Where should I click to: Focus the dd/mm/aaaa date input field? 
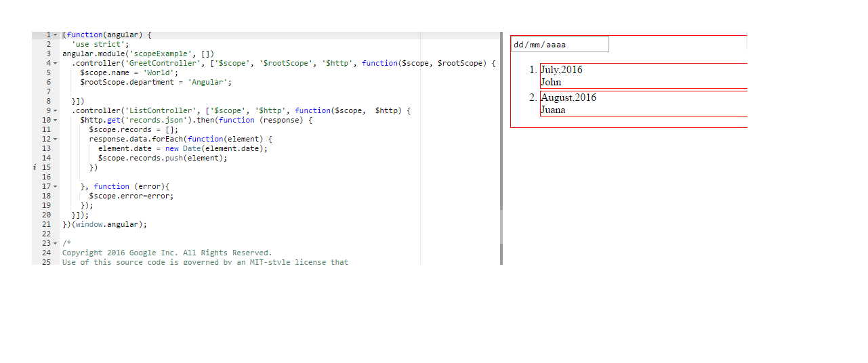(560, 45)
